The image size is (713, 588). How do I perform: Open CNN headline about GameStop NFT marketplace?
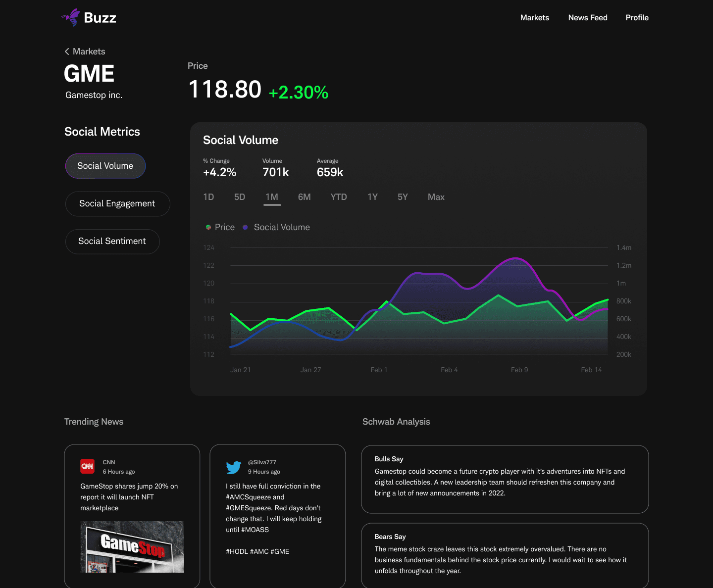(x=129, y=497)
